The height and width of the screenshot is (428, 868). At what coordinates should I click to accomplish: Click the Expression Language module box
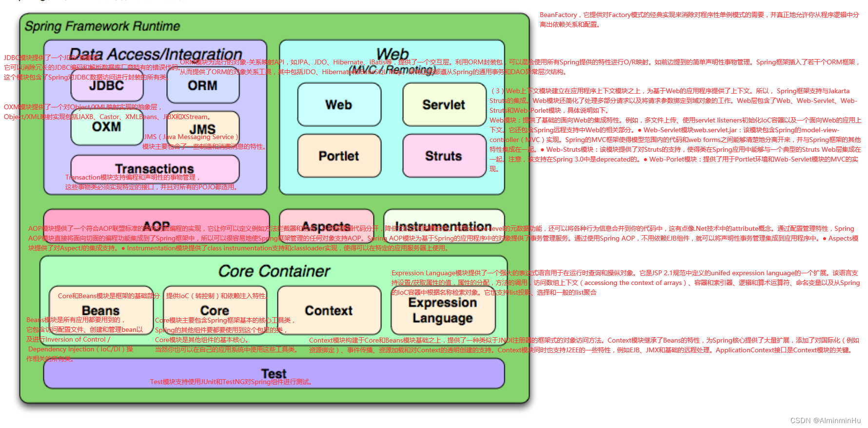(443, 310)
